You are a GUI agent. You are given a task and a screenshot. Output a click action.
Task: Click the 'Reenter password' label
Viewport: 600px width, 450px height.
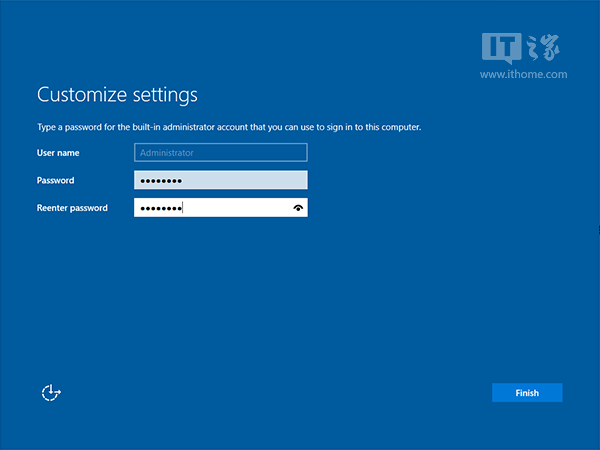[72, 208]
